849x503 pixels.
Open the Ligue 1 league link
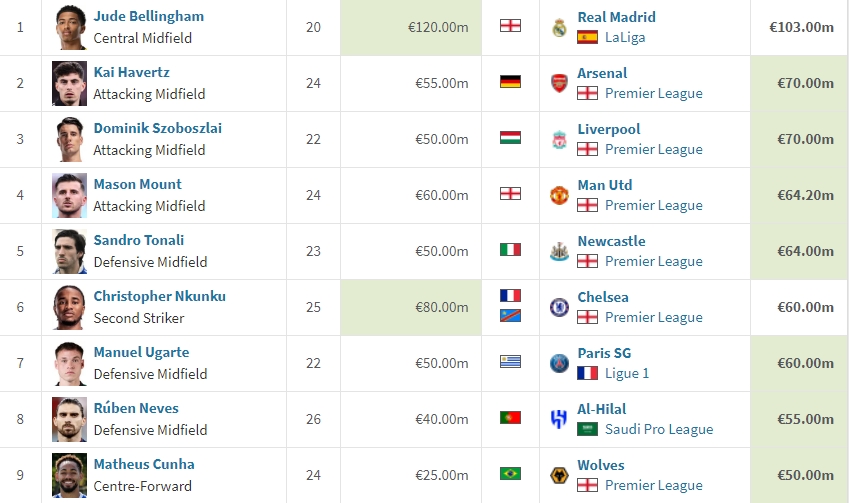(x=627, y=373)
